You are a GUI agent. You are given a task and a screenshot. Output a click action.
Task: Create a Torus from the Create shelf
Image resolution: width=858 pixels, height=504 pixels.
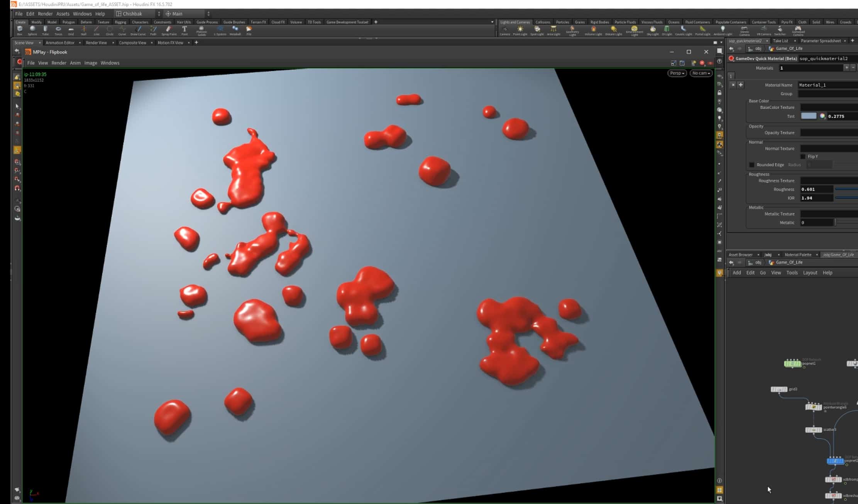pos(58,29)
